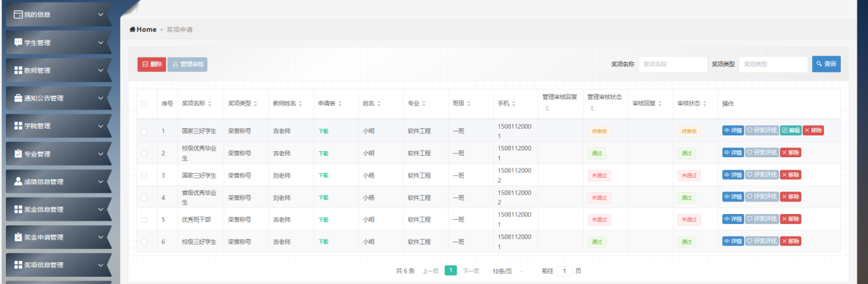Sort by 审核状态 column arrows

(705, 104)
